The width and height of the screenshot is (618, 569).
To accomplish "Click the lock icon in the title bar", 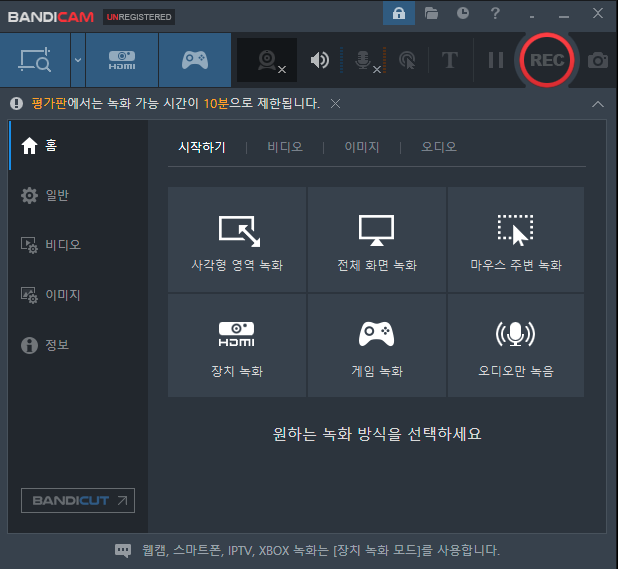I will [399, 13].
